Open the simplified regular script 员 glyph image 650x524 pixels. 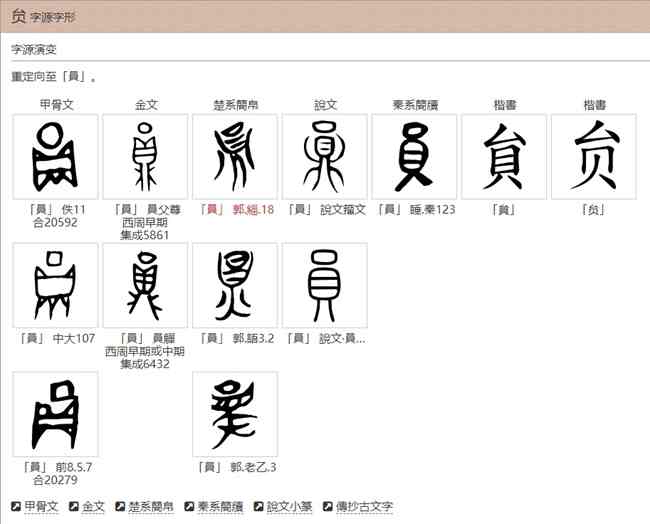[x=594, y=157]
